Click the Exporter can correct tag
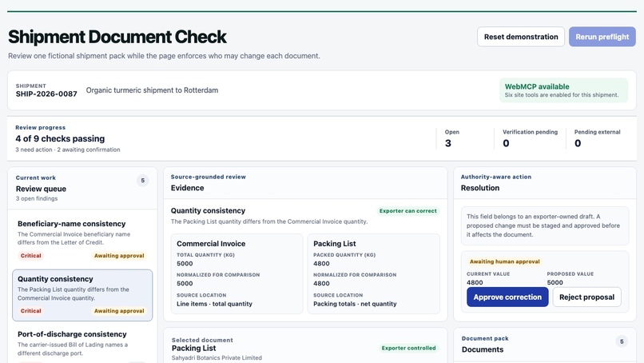 click(x=407, y=211)
